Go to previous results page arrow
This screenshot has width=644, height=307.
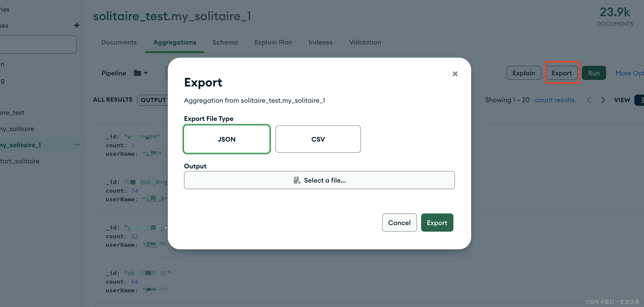(x=589, y=100)
